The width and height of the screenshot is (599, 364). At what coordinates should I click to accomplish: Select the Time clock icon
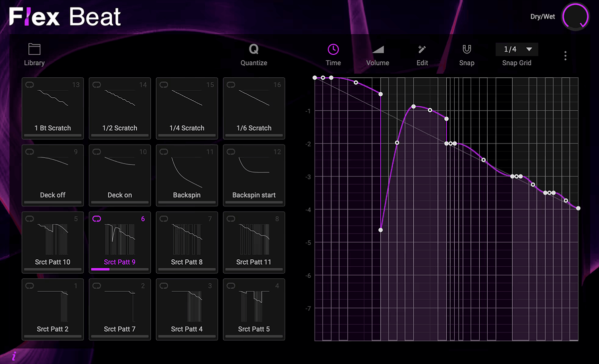click(333, 49)
